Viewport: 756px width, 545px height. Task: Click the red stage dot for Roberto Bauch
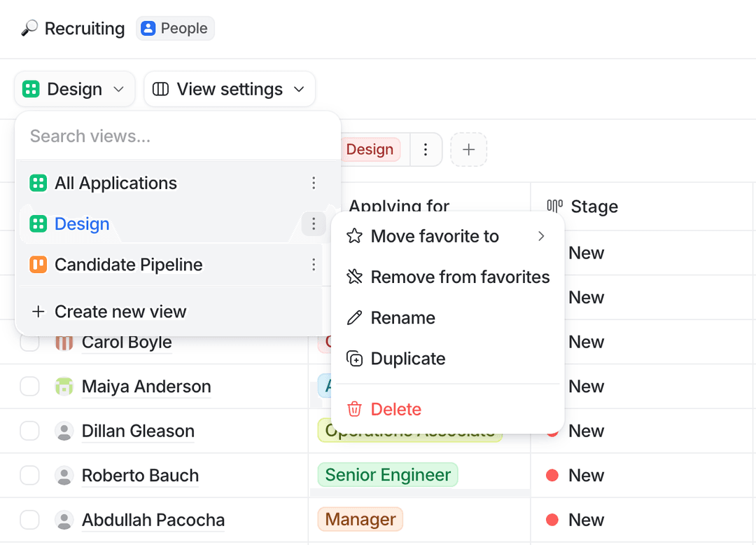click(552, 475)
